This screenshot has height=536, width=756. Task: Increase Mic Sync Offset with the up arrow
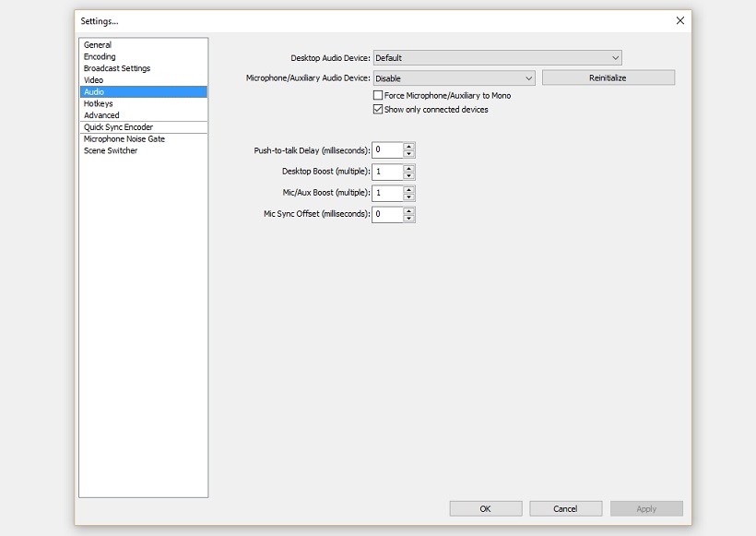408,210
